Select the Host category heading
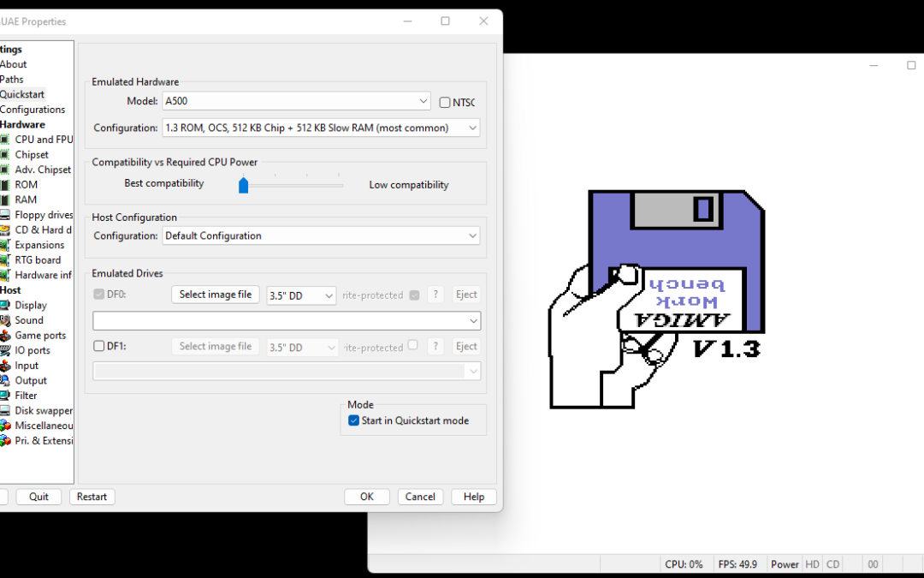Viewport: 924px width, 578px height. pos(10,290)
